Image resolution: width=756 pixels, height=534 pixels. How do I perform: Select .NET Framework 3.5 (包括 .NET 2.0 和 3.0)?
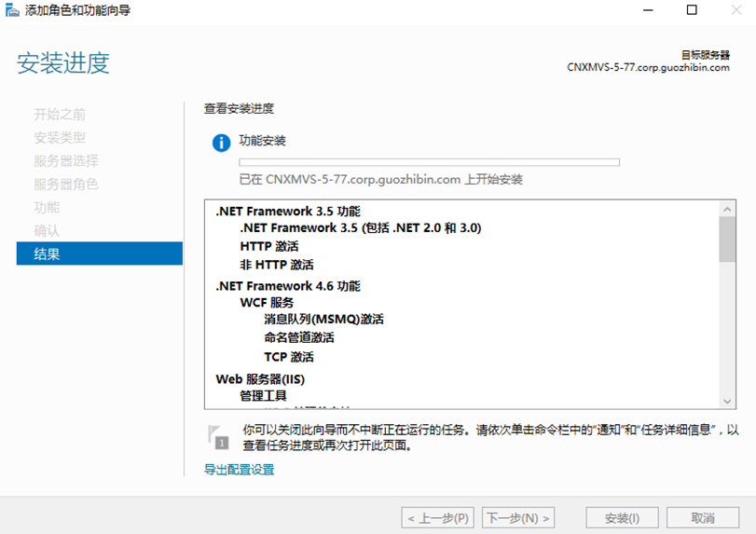tap(361, 227)
